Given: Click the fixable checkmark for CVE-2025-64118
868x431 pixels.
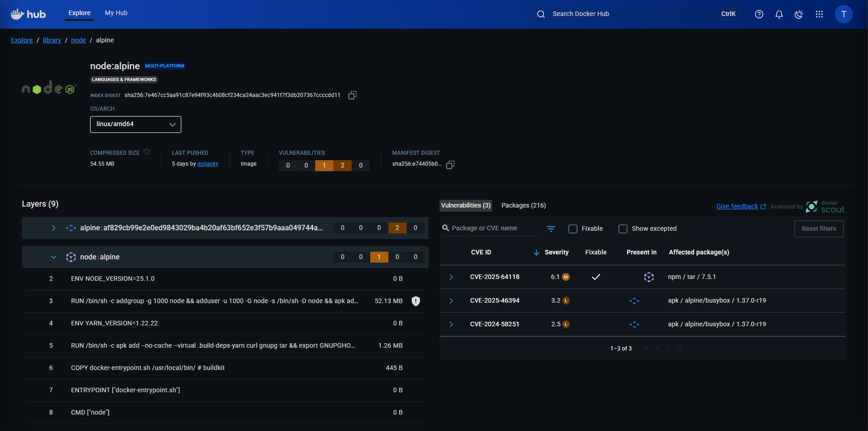Looking at the screenshot, I should coord(596,277).
